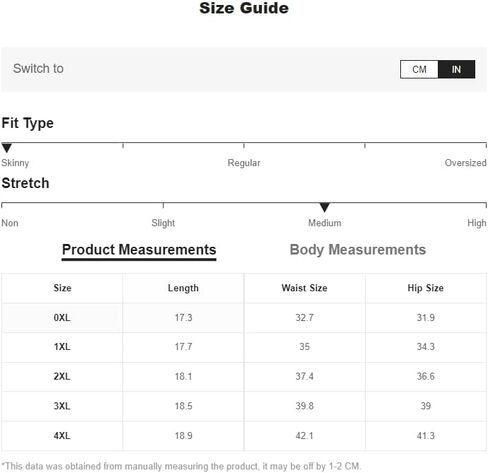Switch to Body Measurements tab

[358, 250]
